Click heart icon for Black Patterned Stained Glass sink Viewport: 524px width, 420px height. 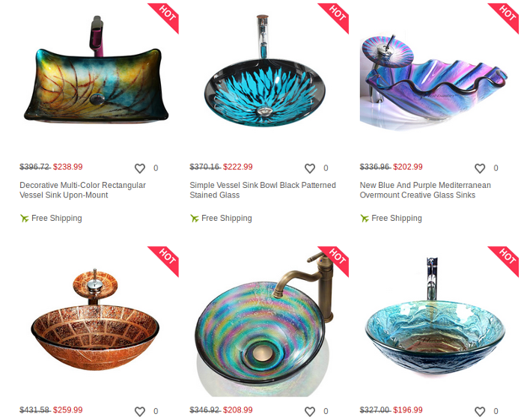[x=310, y=168]
